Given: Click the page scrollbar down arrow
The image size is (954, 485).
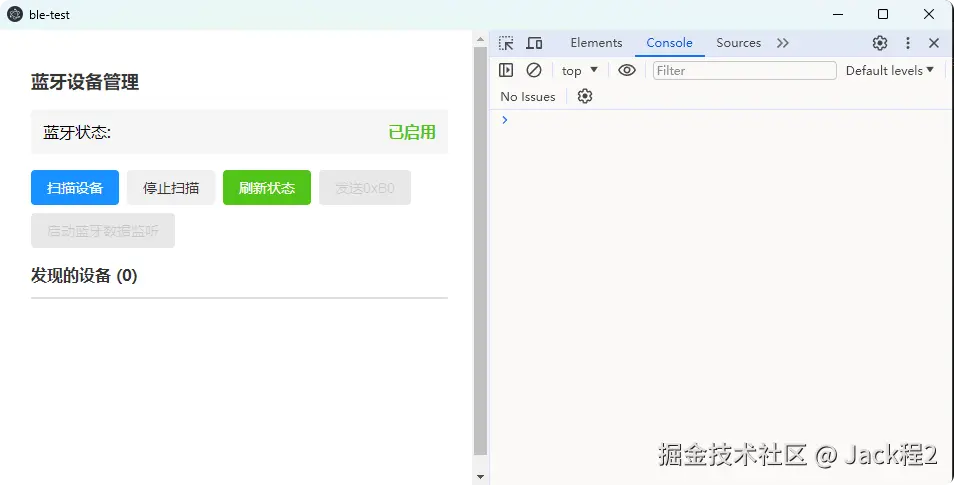Looking at the screenshot, I should (x=481, y=476).
